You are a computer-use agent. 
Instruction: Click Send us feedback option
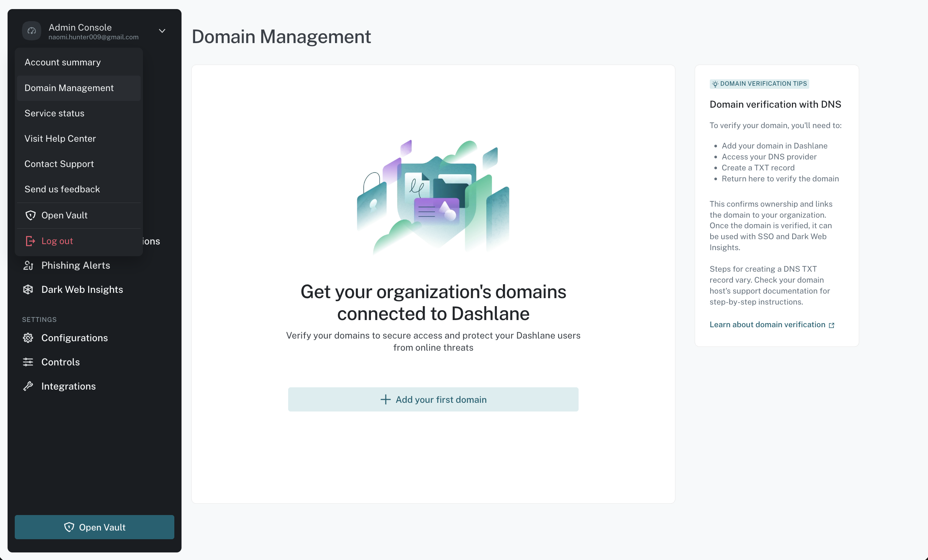(x=79, y=189)
